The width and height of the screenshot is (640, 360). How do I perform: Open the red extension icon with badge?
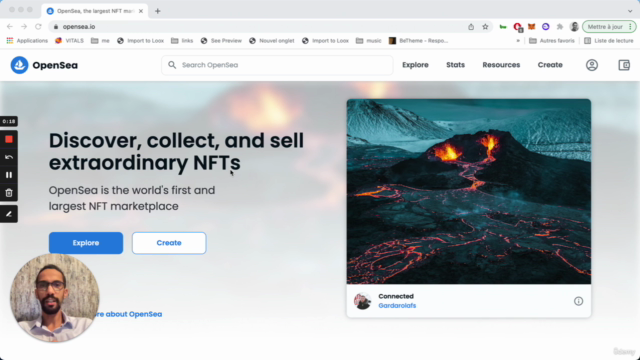click(518, 27)
